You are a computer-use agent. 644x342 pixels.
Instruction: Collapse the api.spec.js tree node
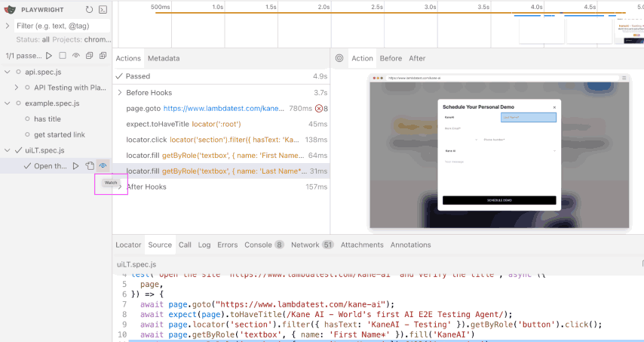point(8,72)
